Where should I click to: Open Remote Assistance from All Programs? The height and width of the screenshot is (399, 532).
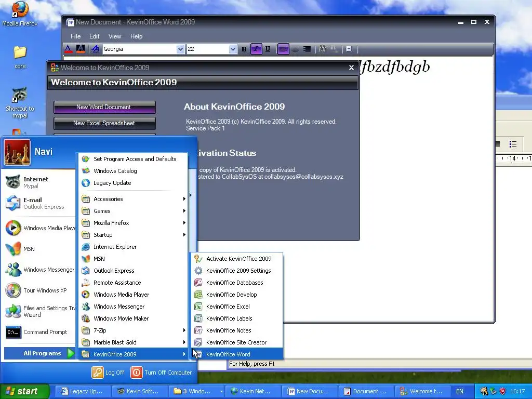pos(134,283)
